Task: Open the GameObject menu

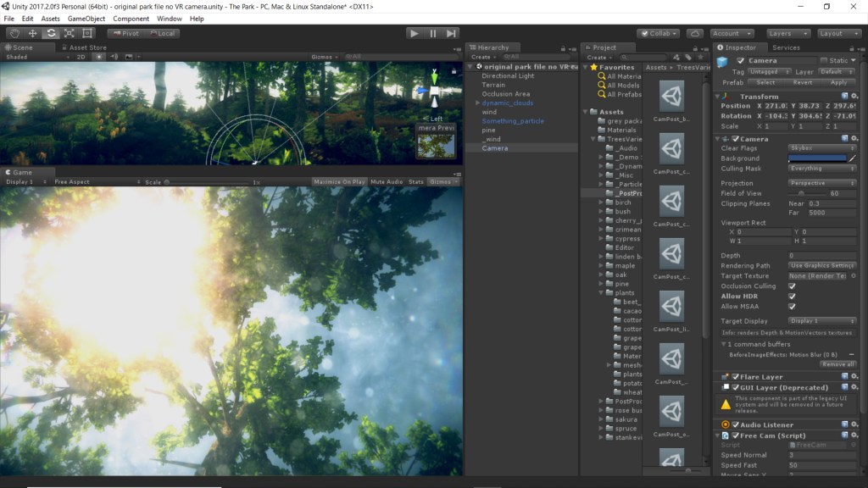Action: [x=86, y=19]
